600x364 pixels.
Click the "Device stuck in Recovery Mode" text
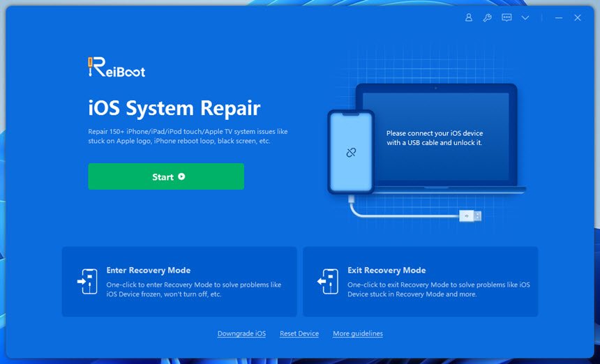(x=412, y=294)
